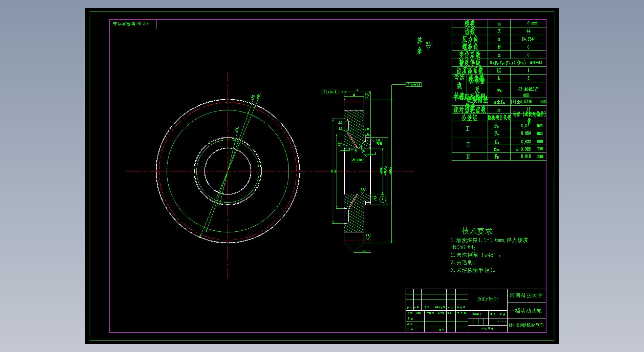Viewport: 644px width, 352px height.
Task: Click note '1.渗炭深度1.1-1.6mm,淬火硬度'
Action: point(490,240)
